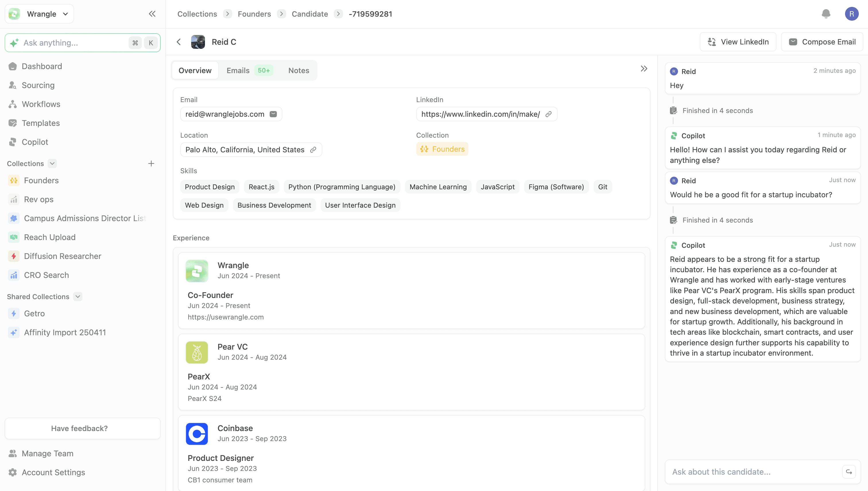868x491 pixels.
Task: Click the Figma (Software) skill tag
Action: (556, 187)
